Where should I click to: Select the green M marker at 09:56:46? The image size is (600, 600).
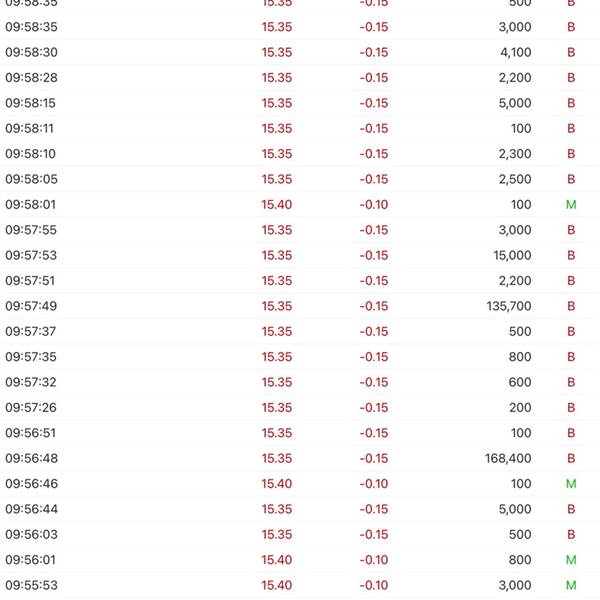pos(571,484)
